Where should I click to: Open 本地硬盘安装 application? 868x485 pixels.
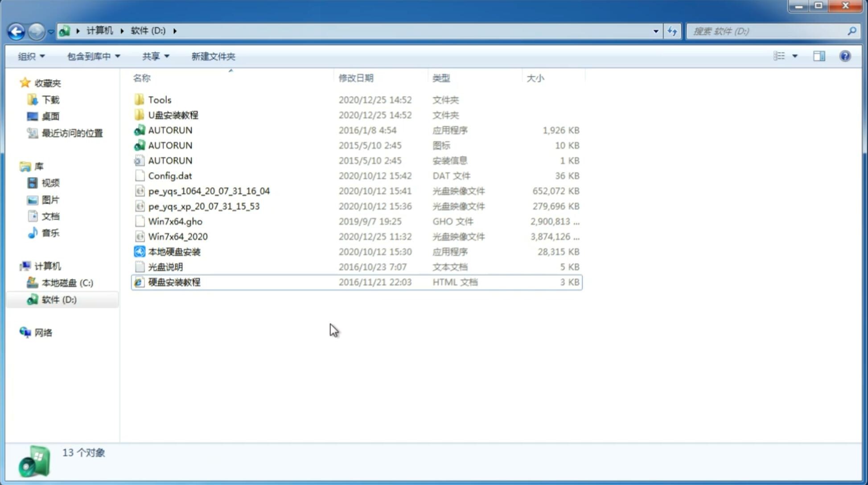(174, 251)
